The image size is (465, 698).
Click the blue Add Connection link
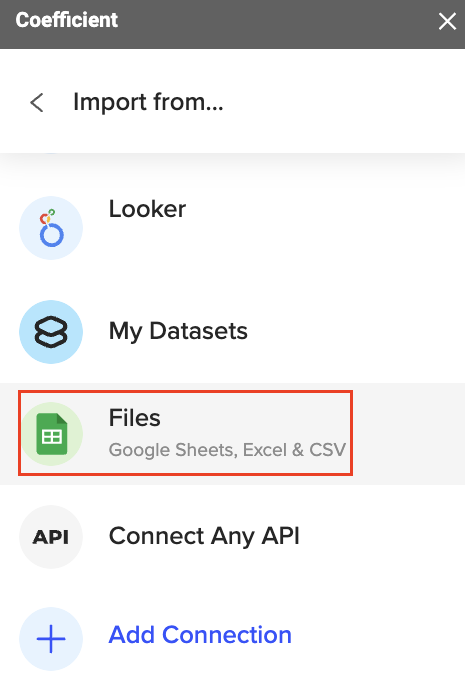coord(200,634)
